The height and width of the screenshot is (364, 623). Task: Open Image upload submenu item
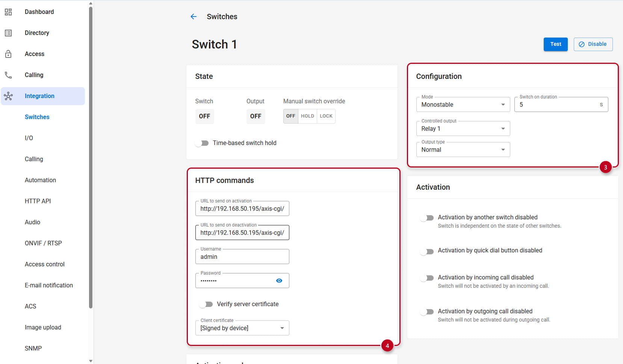tap(43, 328)
